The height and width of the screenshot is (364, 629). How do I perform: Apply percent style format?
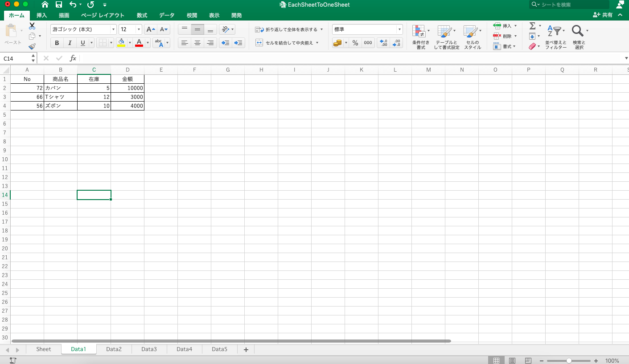point(355,43)
